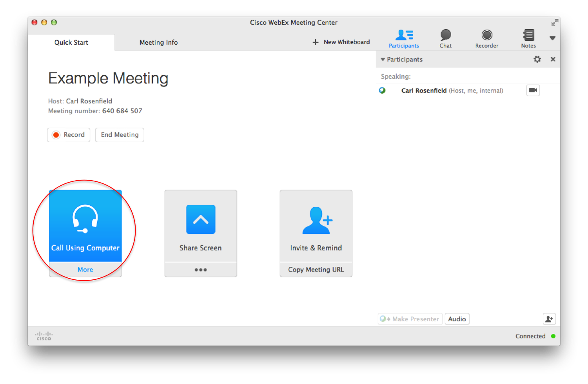This screenshot has height=384, width=588.
Task: Click the Connected status text
Action: [530, 336]
